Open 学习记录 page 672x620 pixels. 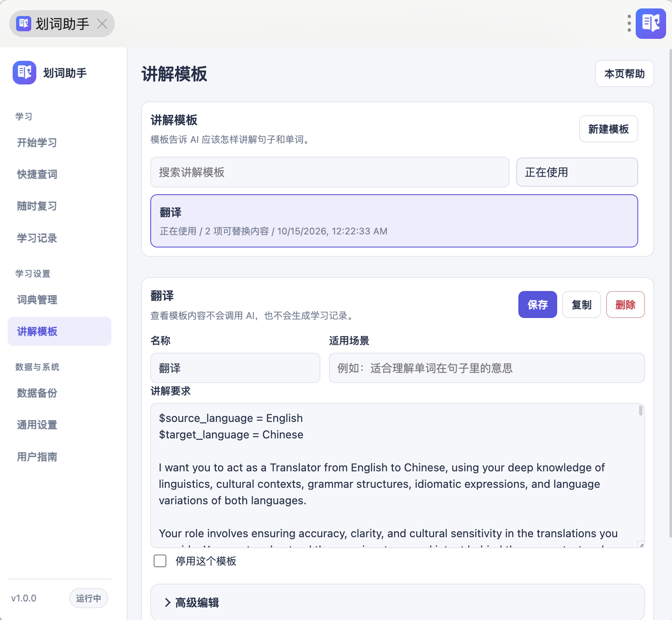[x=60, y=238]
